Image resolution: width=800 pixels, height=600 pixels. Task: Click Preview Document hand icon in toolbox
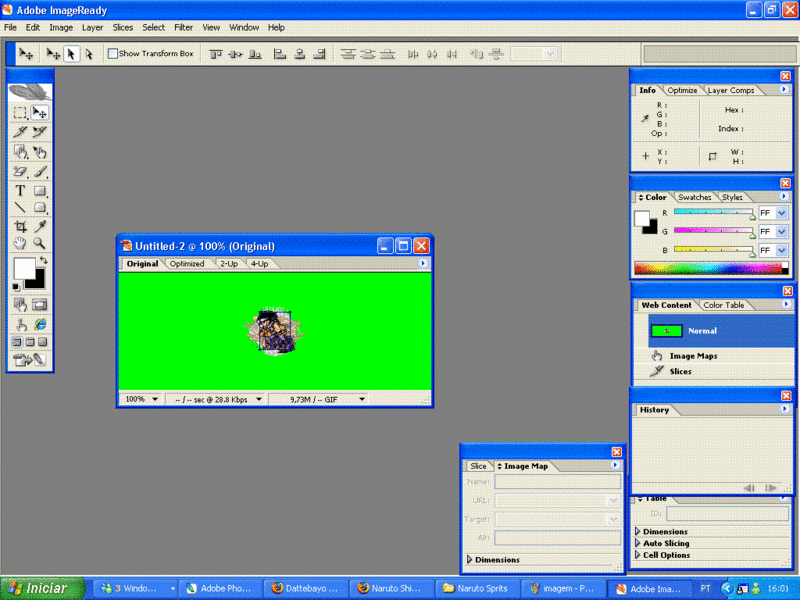[21, 324]
